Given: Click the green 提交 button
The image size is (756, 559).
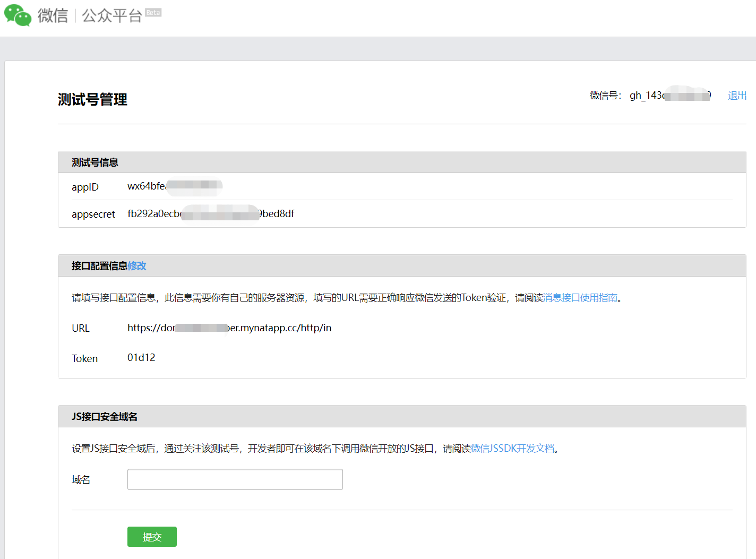Looking at the screenshot, I should pyautogui.click(x=152, y=537).
